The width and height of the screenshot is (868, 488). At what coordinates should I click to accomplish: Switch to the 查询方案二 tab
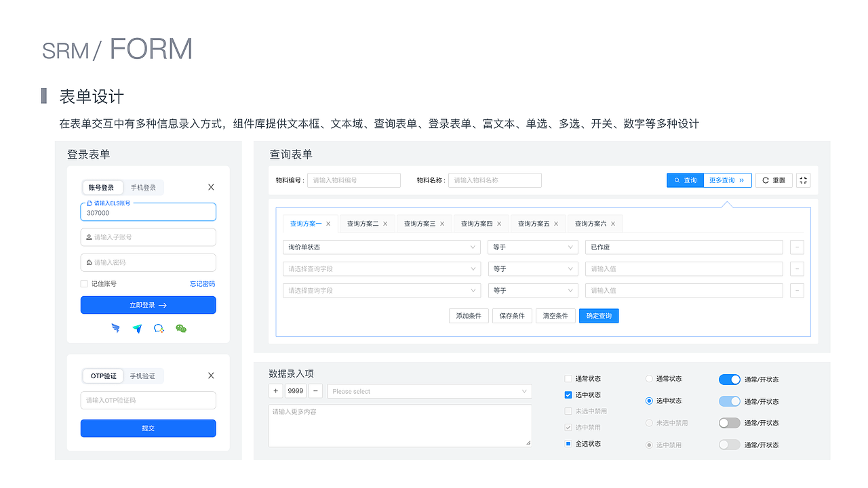(363, 223)
